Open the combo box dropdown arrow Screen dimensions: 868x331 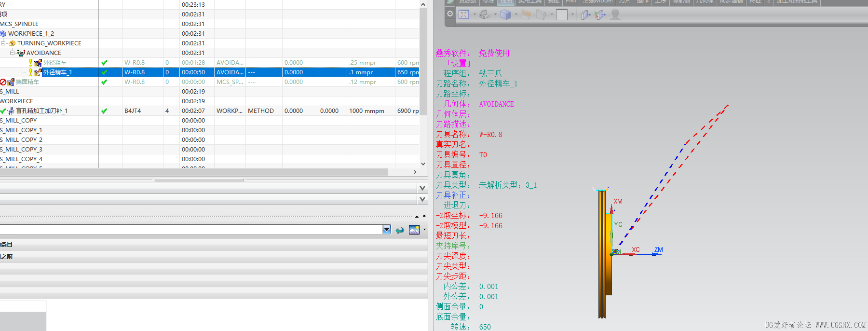[387, 230]
